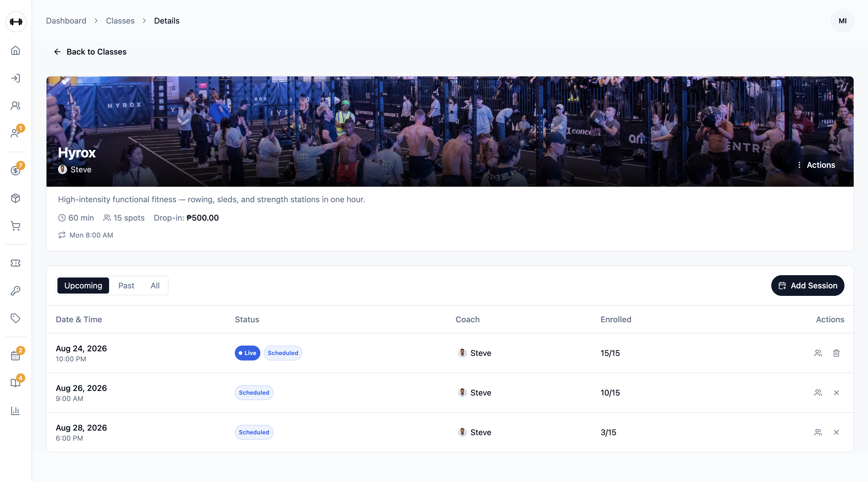Click the Coach column header
The image size is (868, 482).
[x=467, y=319]
